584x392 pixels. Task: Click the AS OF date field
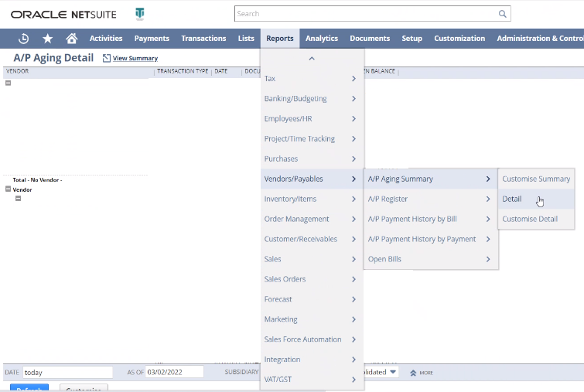[x=174, y=372]
